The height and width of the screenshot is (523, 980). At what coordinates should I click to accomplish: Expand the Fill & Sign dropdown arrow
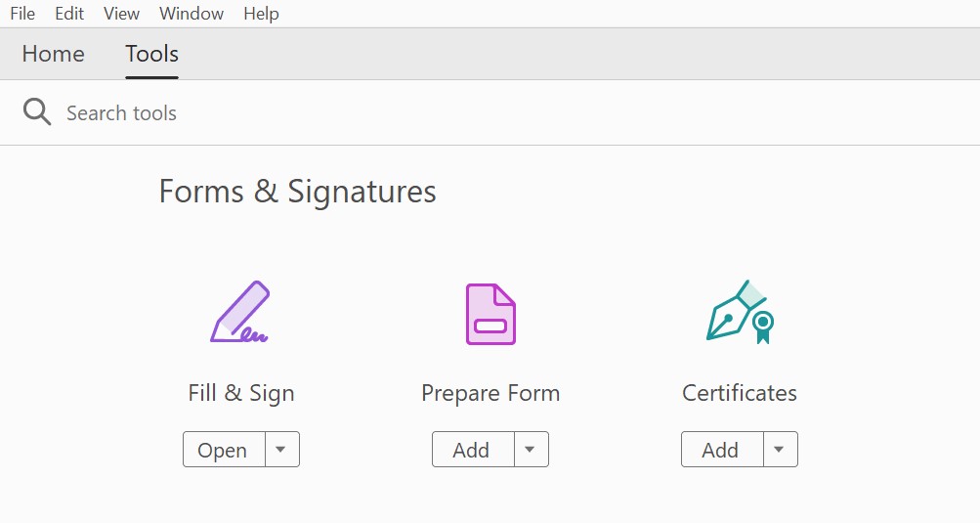coord(280,450)
